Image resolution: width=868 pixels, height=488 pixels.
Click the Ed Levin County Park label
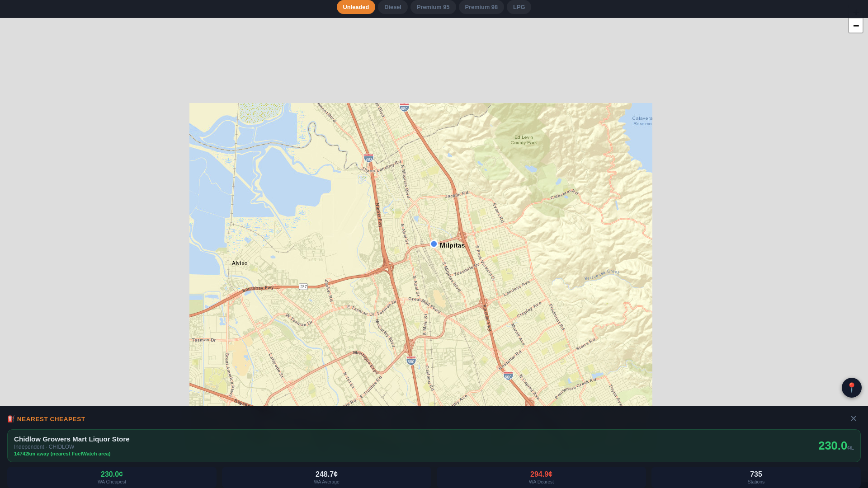click(524, 140)
